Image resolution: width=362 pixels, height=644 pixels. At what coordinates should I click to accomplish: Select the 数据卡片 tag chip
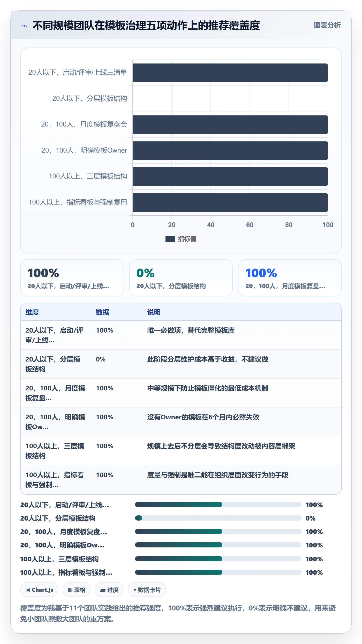pyautogui.click(x=147, y=590)
